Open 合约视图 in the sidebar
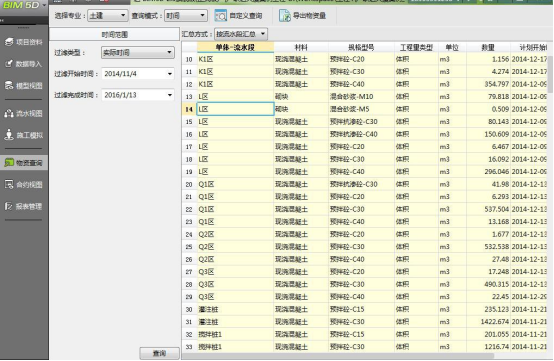The image size is (554, 361). pyautogui.click(x=24, y=184)
